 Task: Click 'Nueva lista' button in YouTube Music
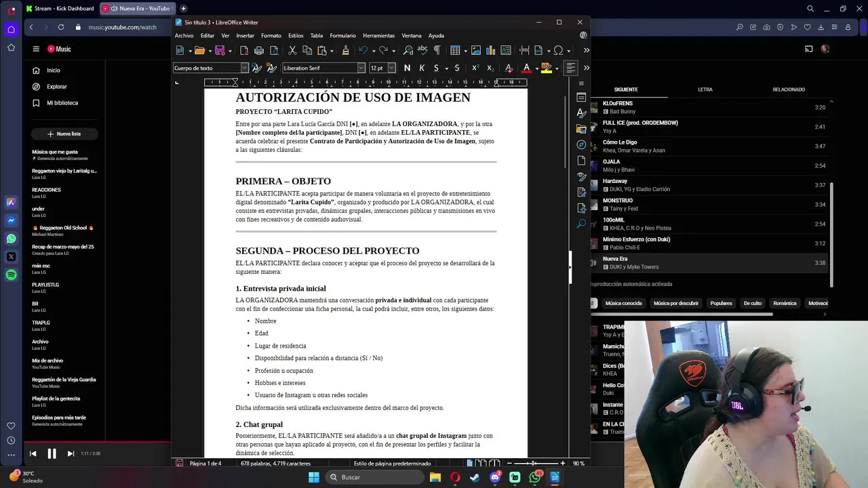pos(64,134)
